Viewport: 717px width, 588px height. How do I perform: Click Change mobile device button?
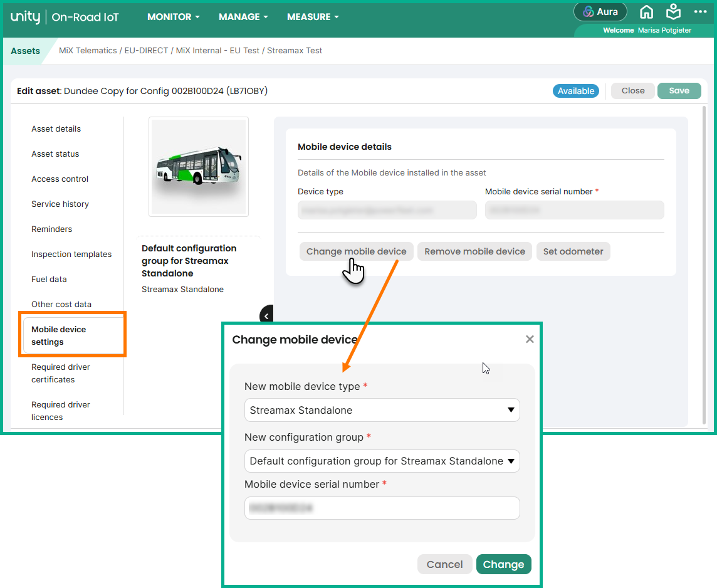coord(356,251)
